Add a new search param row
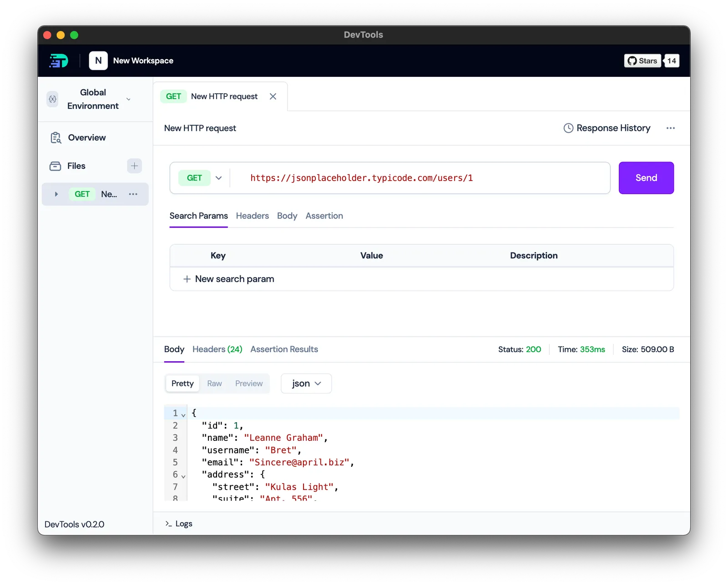Screen dimensions: 728x585 229,279
